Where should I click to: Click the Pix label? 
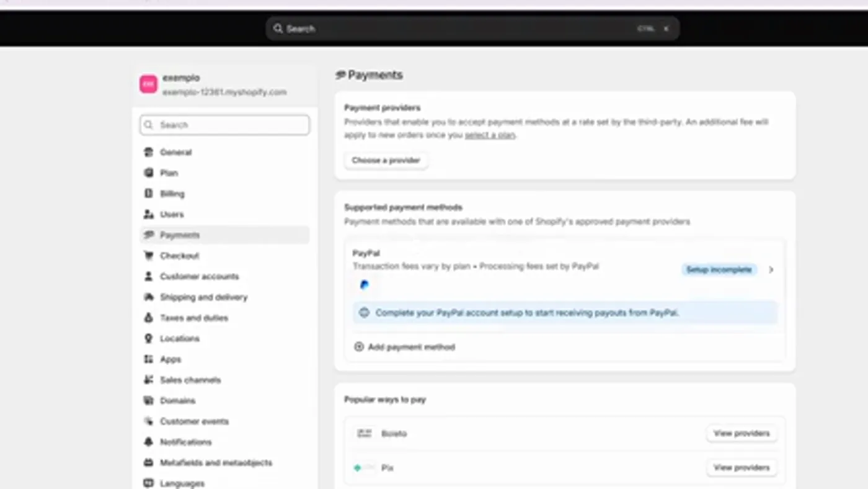click(x=387, y=468)
